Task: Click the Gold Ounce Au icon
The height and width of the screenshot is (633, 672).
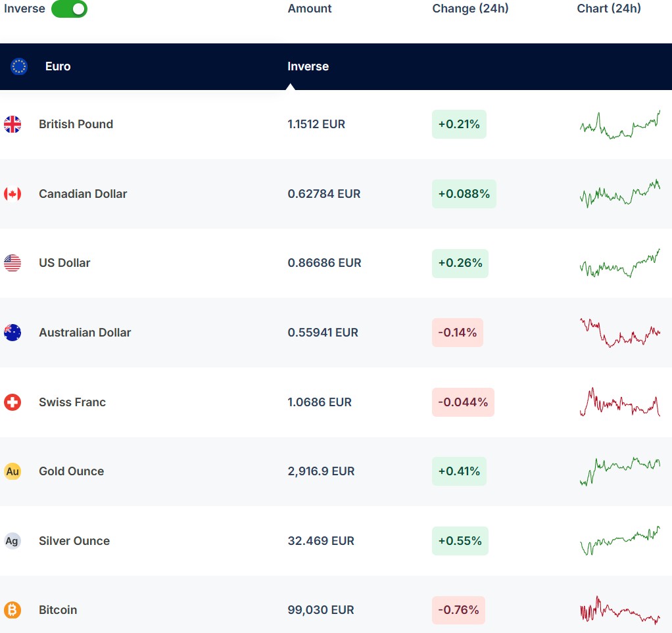Action: coord(12,471)
